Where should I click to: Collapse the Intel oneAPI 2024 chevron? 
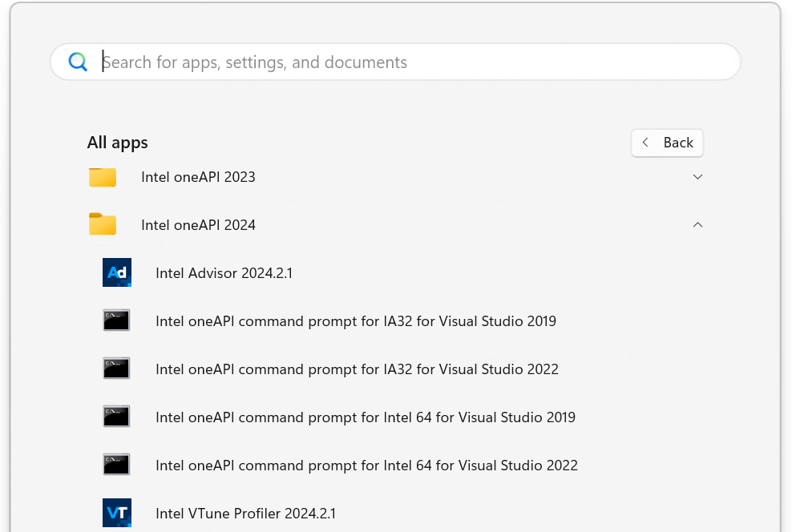[697, 225]
